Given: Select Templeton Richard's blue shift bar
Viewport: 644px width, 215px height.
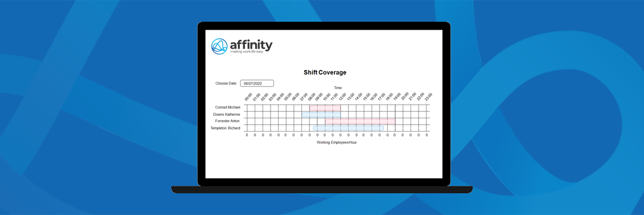Looking at the screenshot, I should tap(348, 128).
